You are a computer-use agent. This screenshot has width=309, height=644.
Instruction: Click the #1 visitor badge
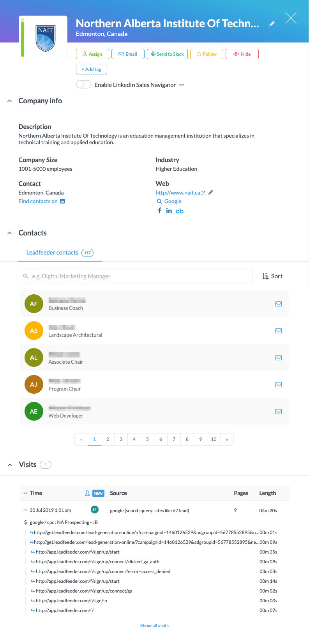pyautogui.click(x=94, y=510)
